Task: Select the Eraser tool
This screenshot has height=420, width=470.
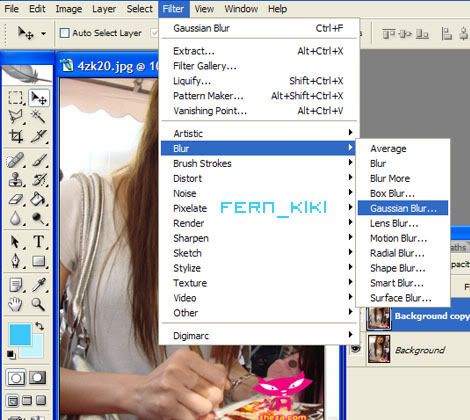Action: [x=15, y=199]
